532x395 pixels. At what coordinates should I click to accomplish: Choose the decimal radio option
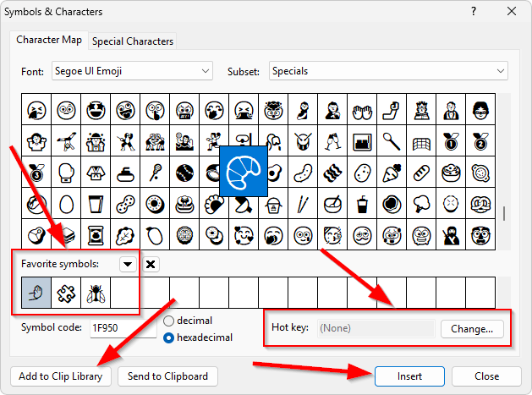pos(168,321)
